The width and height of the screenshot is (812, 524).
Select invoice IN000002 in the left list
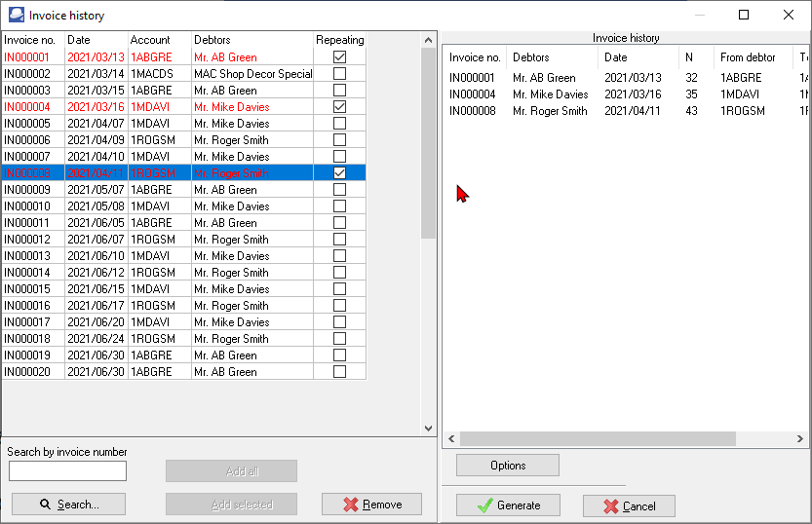coord(183,73)
